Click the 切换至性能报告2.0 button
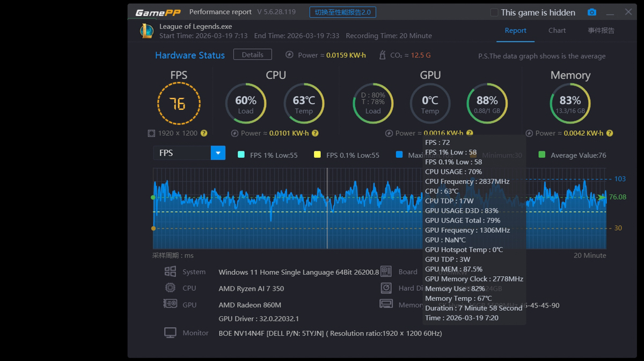644x361 pixels. click(x=342, y=12)
